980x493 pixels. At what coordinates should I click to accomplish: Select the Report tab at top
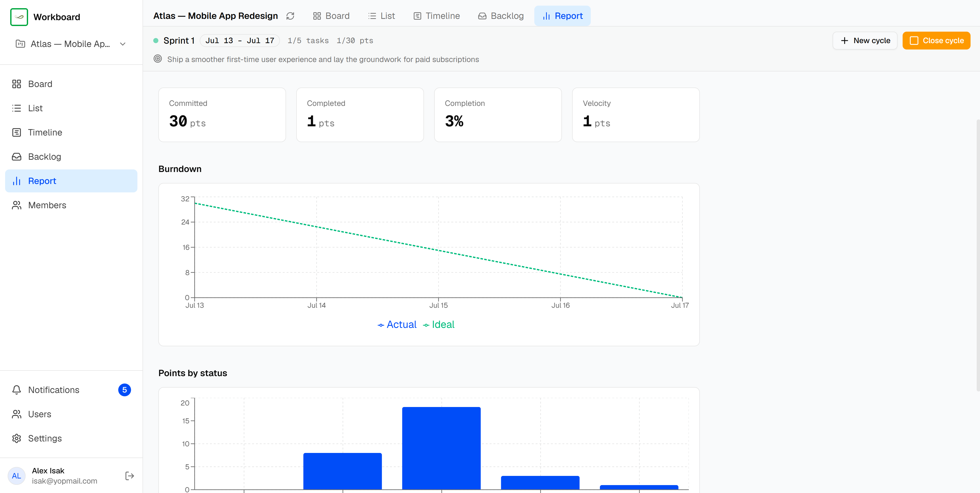562,16
